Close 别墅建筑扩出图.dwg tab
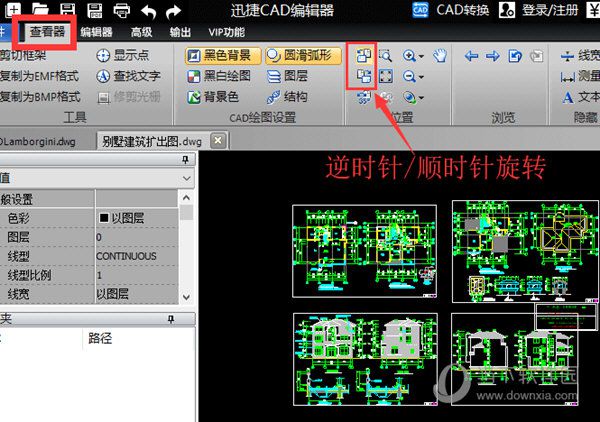 218,141
